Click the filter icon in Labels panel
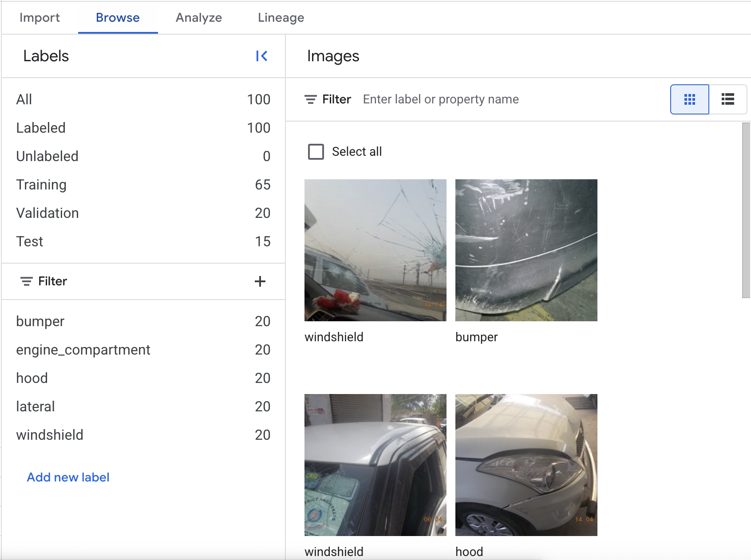 point(27,281)
